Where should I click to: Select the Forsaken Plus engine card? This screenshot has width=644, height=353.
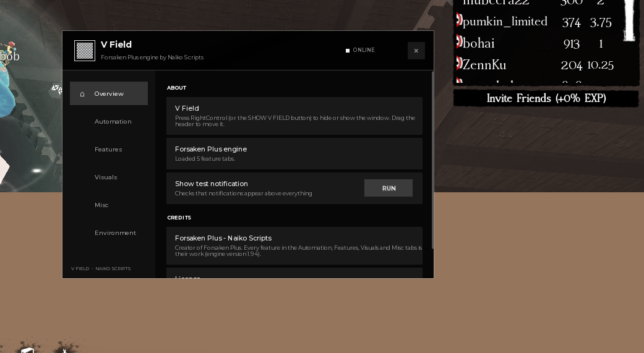tap(294, 153)
